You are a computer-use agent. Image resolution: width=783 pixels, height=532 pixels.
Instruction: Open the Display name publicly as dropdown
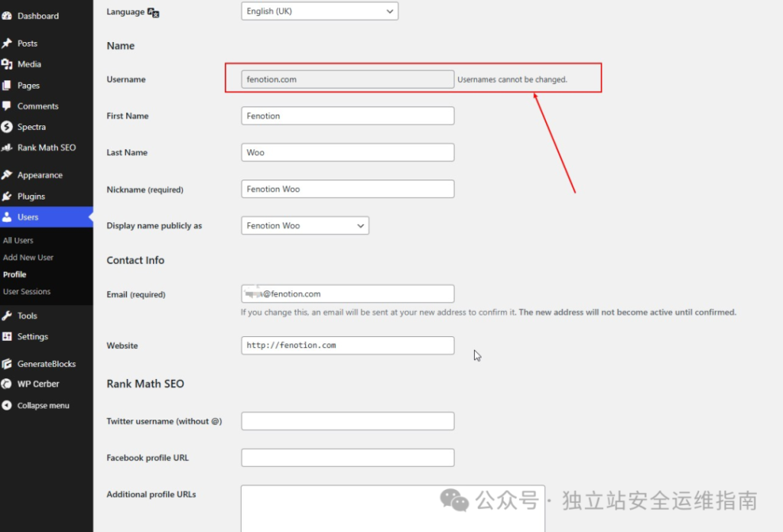coord(305,225)
